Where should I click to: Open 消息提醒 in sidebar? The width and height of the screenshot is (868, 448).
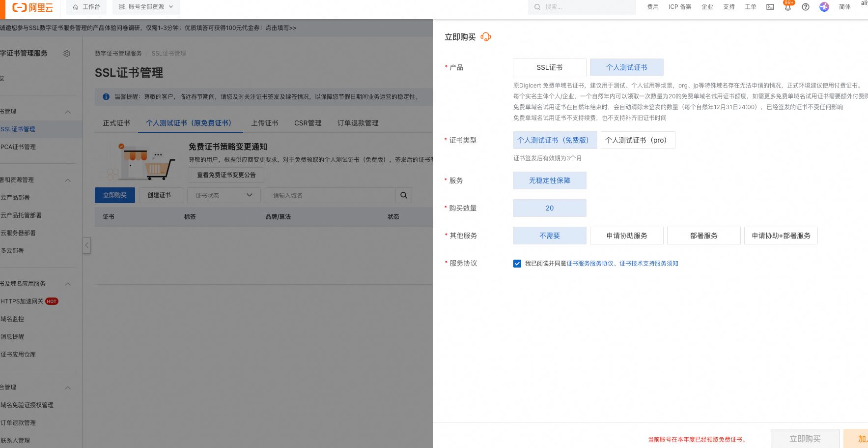pyautogui.click(x=12, y=337)
